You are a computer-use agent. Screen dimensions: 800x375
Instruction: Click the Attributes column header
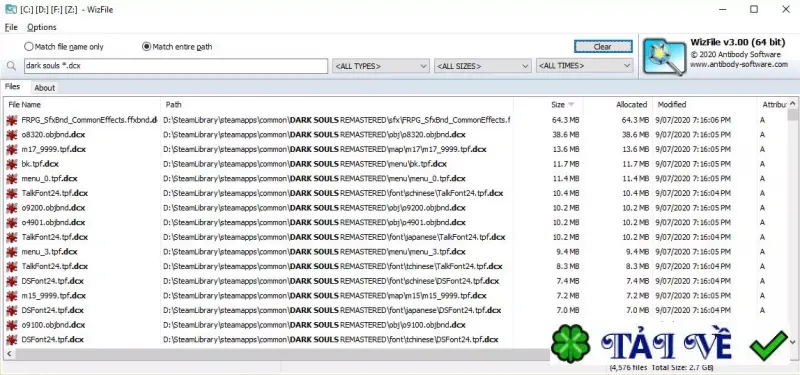point(774,105)
